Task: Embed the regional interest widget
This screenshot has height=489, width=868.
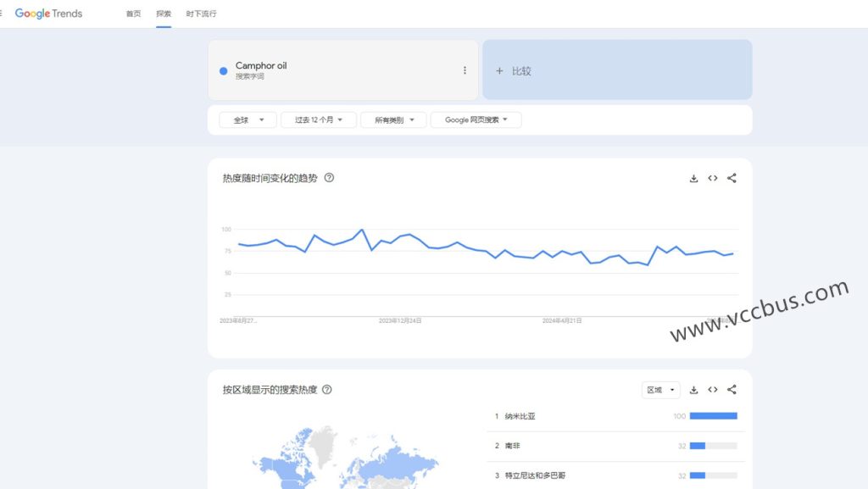Action: [x=713, y=390]
